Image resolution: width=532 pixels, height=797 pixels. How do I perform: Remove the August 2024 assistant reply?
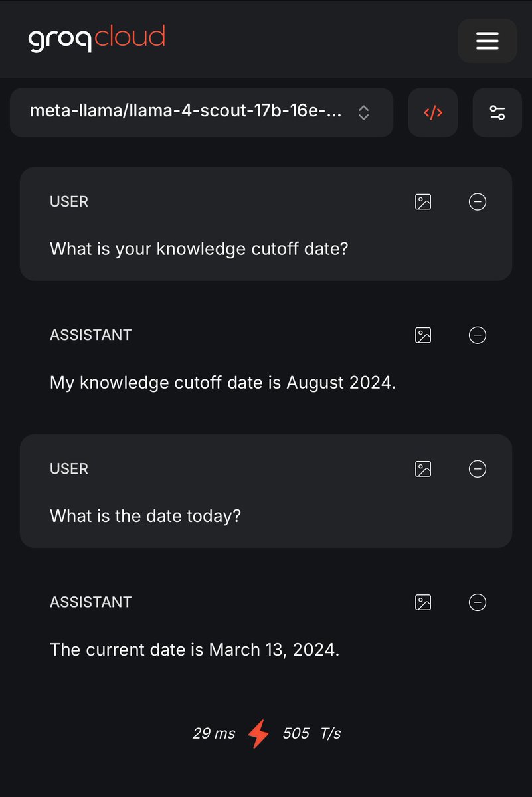(x=478, y=335)
